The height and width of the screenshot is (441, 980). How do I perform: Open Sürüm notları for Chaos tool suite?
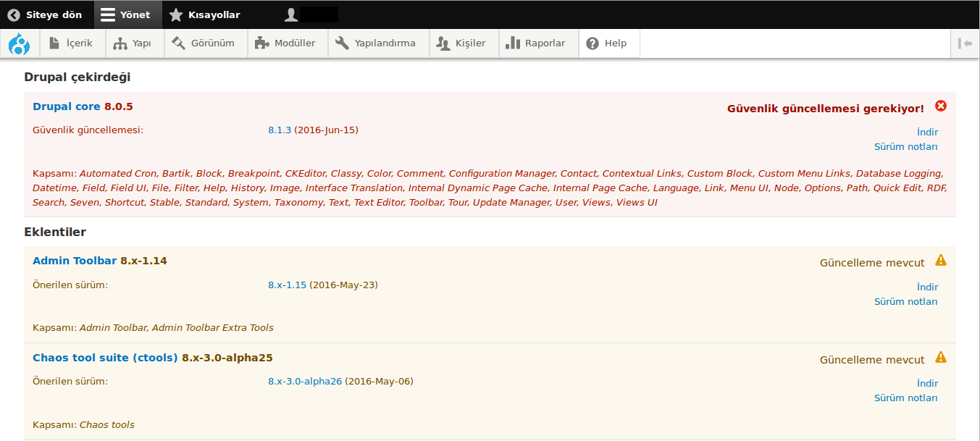[x=906, y=398]
